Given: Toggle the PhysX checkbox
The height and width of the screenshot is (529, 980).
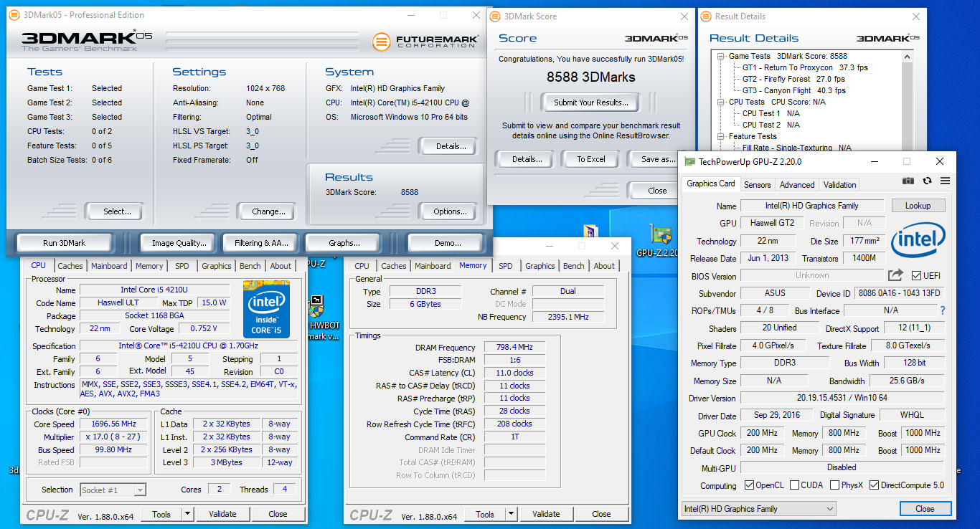Looking at the screenshot, I should (x=834, y=485).
